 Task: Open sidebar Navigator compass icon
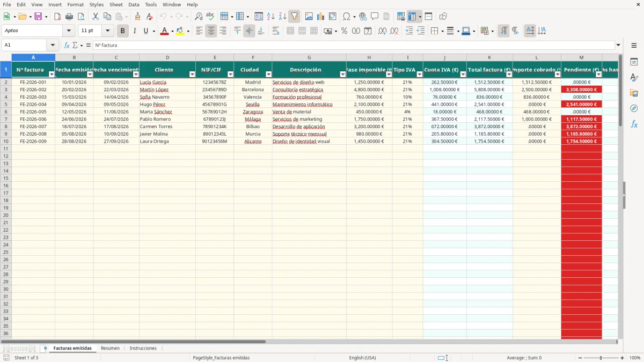point(634,108)
